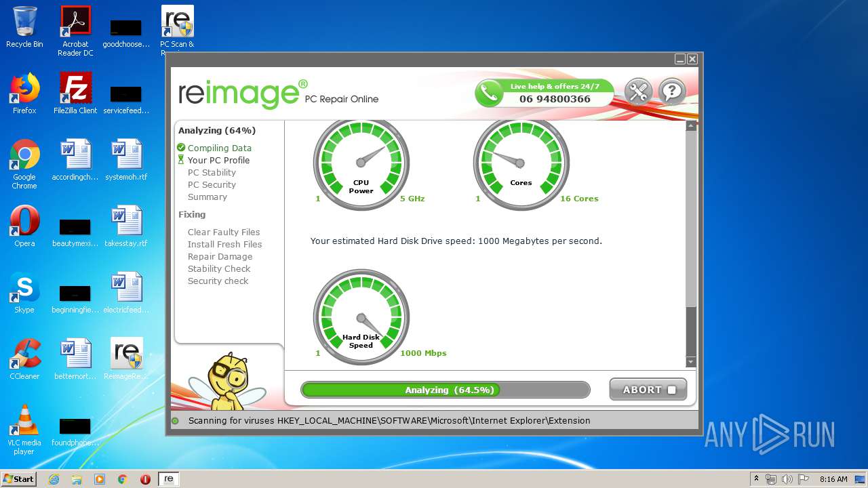The height and width of the screenshot is (488, 868).
Task: Open File Explorer from taskbar
Action: click(77, 479)
